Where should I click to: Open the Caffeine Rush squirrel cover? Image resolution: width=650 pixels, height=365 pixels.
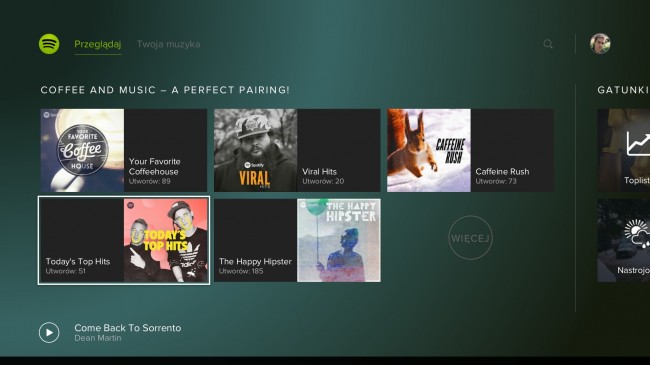point(429,150)
